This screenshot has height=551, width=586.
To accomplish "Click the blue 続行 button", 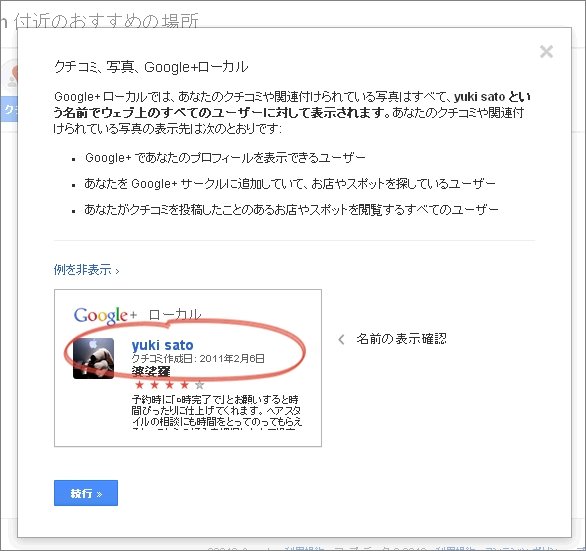I will pos(86,493).
